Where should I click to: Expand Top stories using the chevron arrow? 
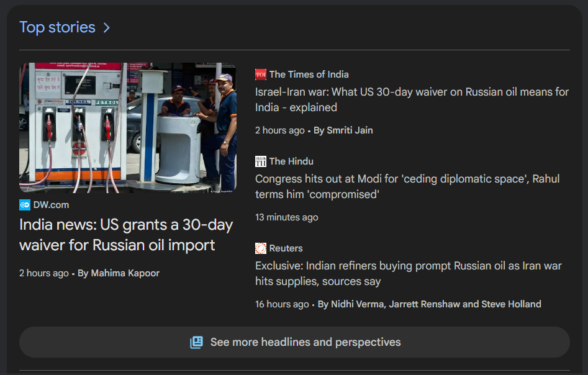click(x=107, y=28)
